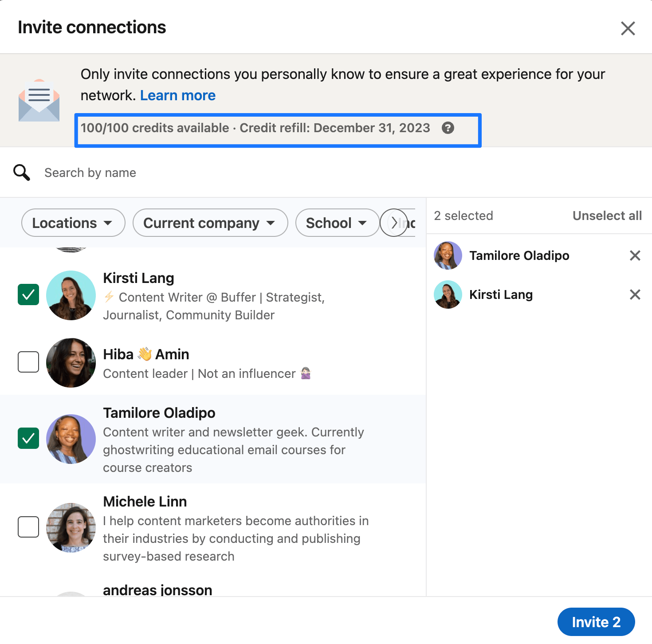Click the next filters chevron arrow
Image resolution: width=652 pixels, height=644 pixels.
pyautogui.click(x=394, y=223)
